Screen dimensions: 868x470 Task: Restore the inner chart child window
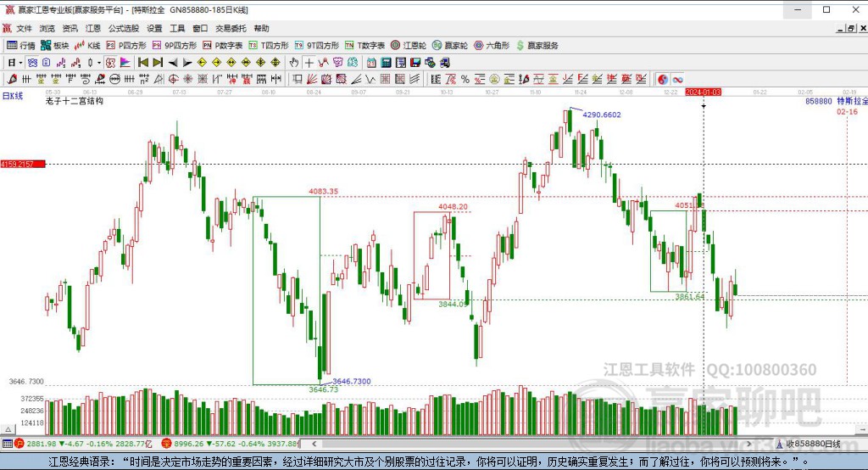click(852, 28)
